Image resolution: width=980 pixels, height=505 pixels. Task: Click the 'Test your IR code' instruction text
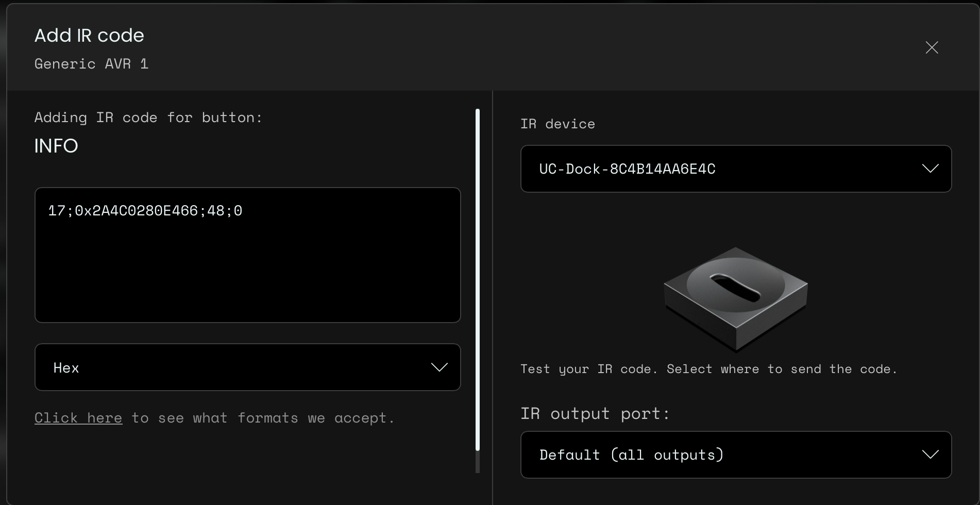(708, 369)
